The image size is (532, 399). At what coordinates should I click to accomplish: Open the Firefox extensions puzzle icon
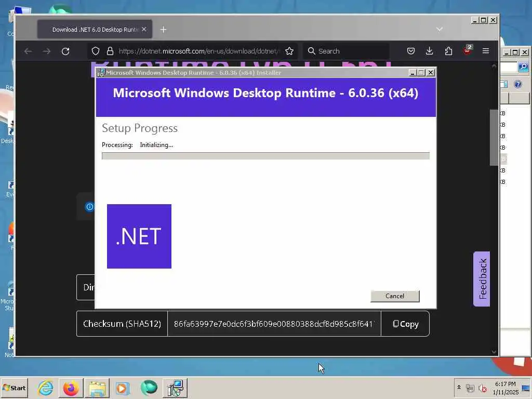448,51
